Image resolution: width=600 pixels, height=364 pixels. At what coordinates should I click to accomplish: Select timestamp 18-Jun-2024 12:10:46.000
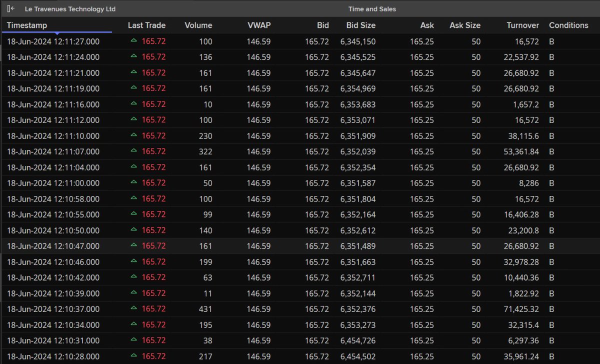click(x=53, y=262)
